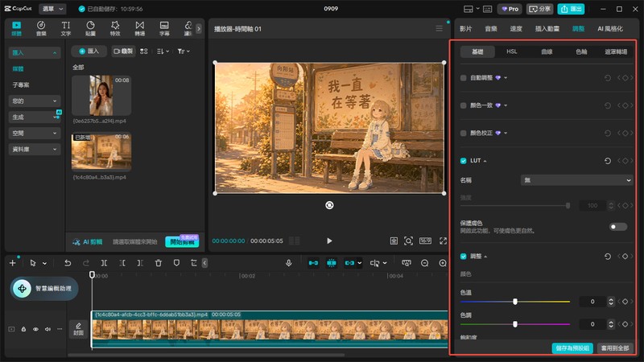Open 封面 cover editor on timeline

coord(78,329)
